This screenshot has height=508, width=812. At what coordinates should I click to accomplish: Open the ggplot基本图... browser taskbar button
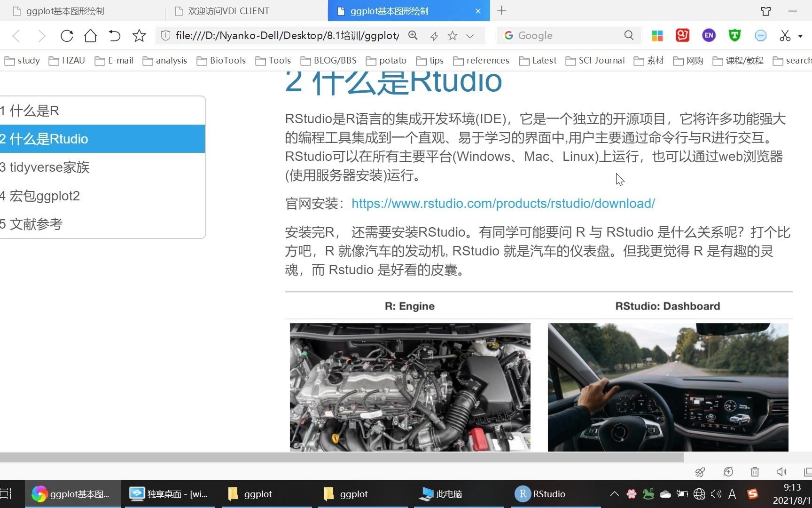pos(73,494)
